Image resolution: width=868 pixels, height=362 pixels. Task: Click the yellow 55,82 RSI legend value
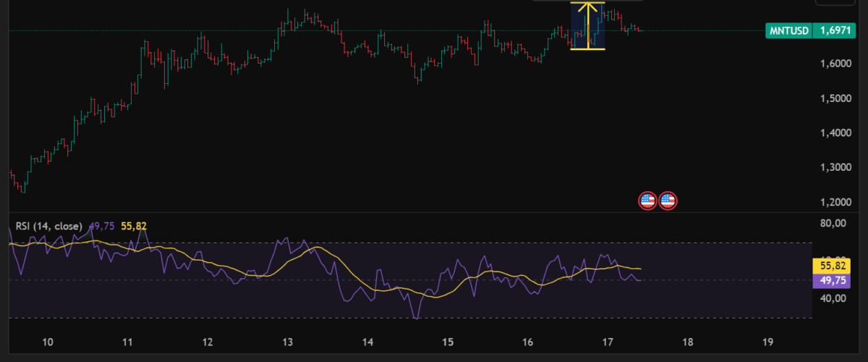pyautogui.click(x=132, y=226)
